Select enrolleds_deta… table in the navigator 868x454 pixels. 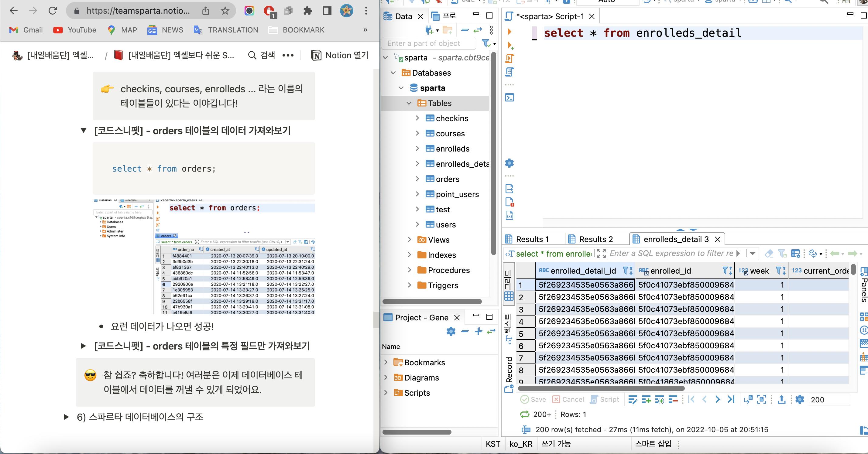[x=457, y=164]
